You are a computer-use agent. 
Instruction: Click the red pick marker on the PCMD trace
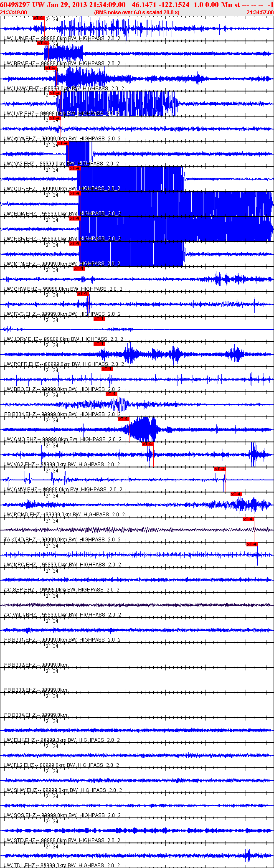(x=236, y=494)
